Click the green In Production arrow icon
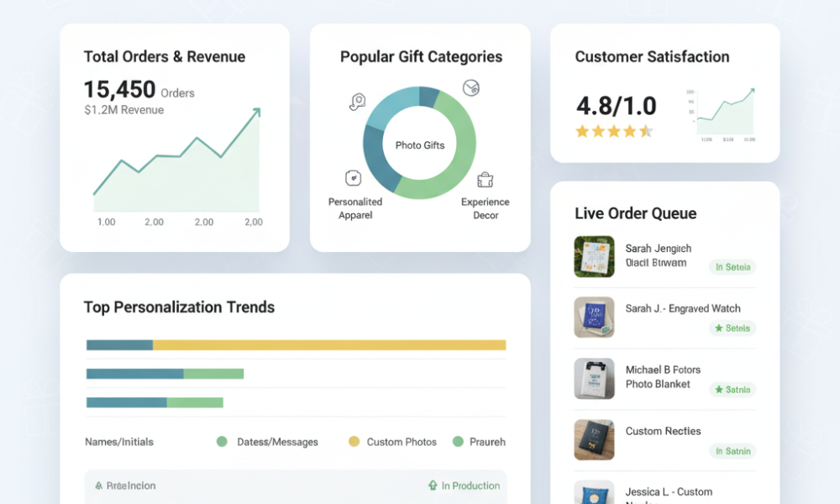Screen dimensions: 840x504 (433, 486)
